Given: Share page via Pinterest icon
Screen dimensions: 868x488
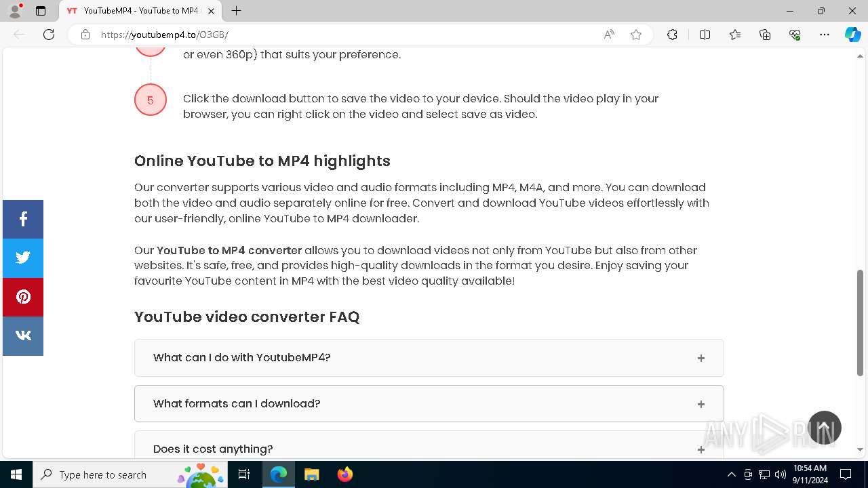Looking at the screenshot, I should (x=23, y=297).
